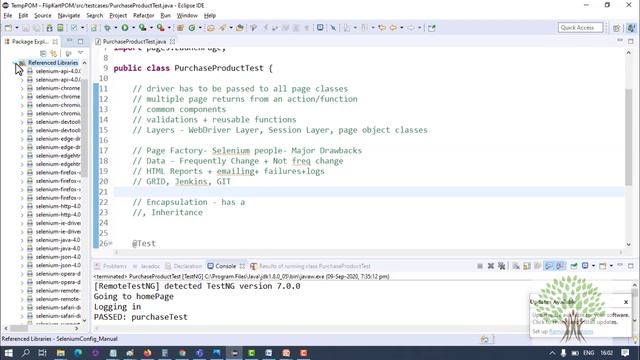Minimize the editor area
Viewport: 640px width, 360px height.
coord(620,41)
